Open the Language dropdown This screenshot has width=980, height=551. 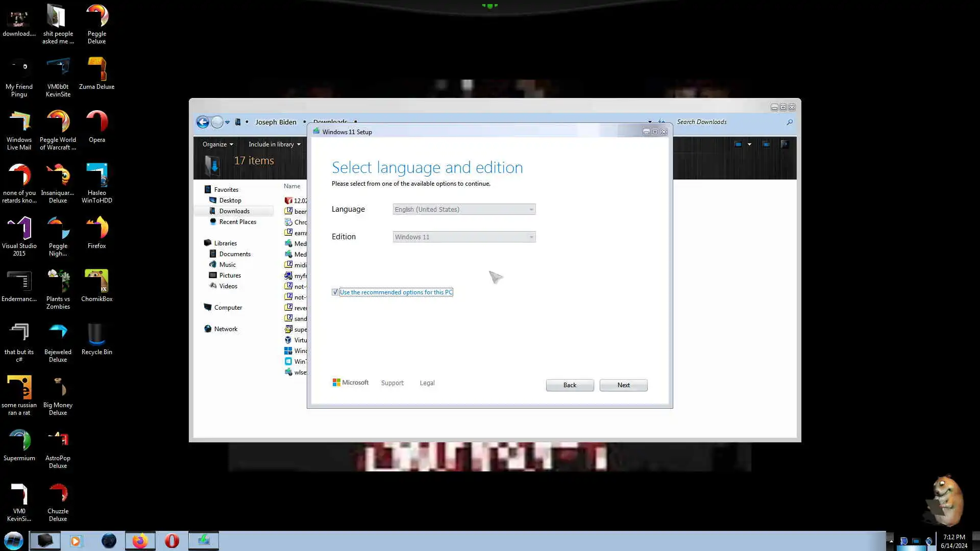click(x=463, y=209)
